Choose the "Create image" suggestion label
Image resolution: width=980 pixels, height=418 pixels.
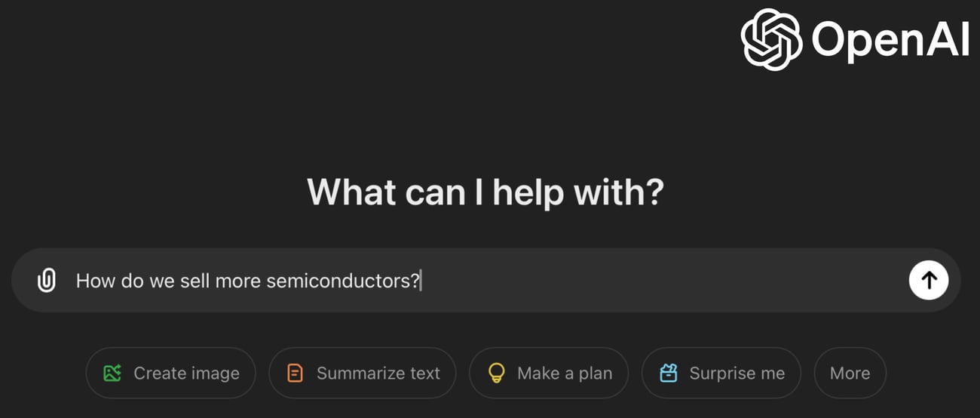186,373
